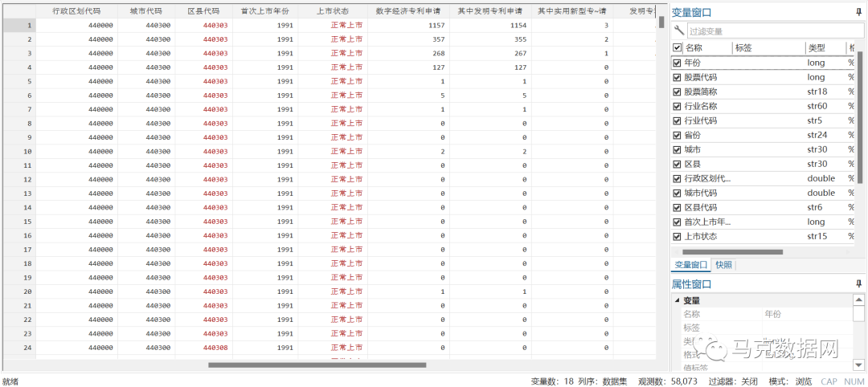Click the 过滤器: 关闭 status entry
The height and width of the screenshot is (387, 868).
[733, 381]
